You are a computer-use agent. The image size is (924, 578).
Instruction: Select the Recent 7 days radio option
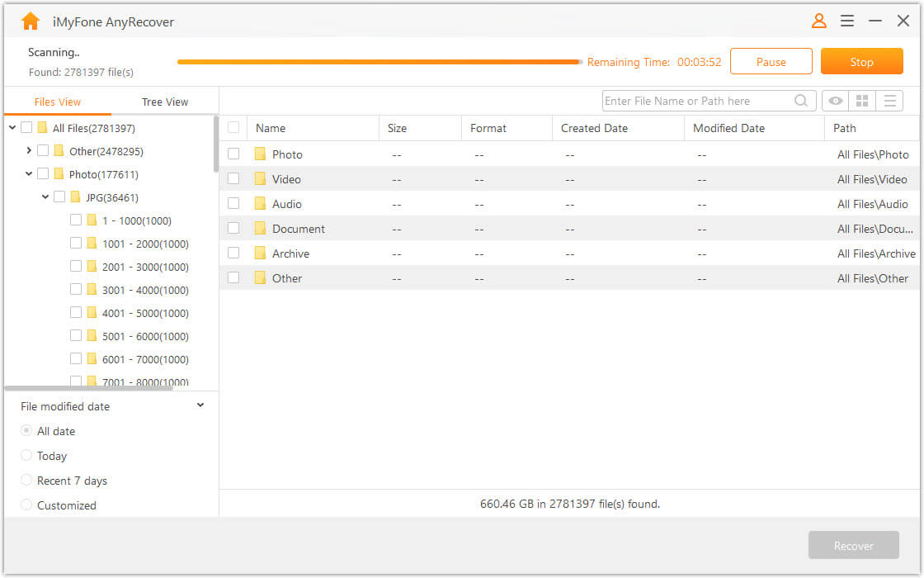pyautogui.click(x=26, y=481)
